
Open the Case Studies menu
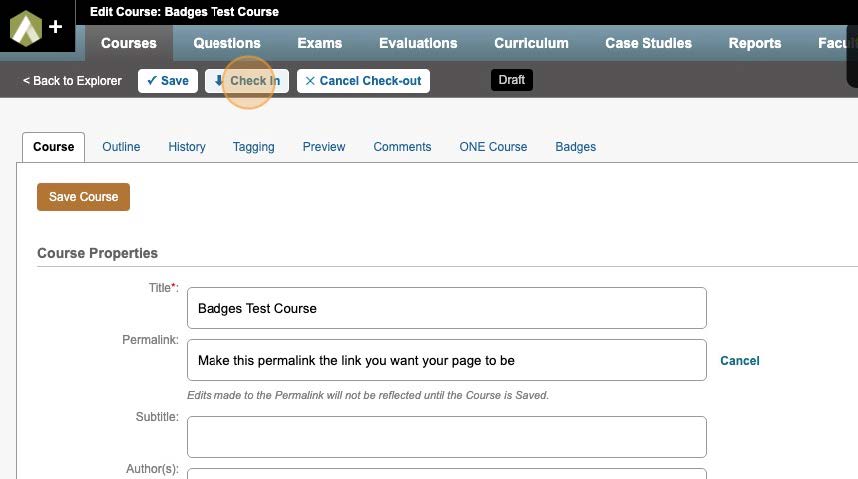click(648, 43)
